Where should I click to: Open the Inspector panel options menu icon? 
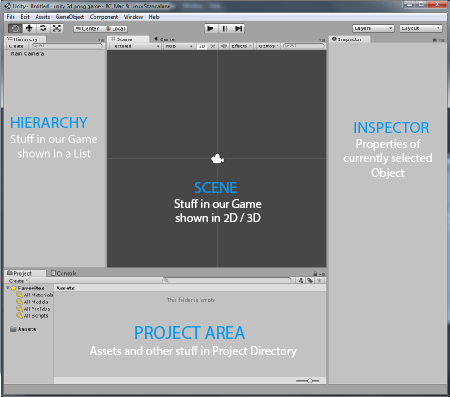coord(442,40)
